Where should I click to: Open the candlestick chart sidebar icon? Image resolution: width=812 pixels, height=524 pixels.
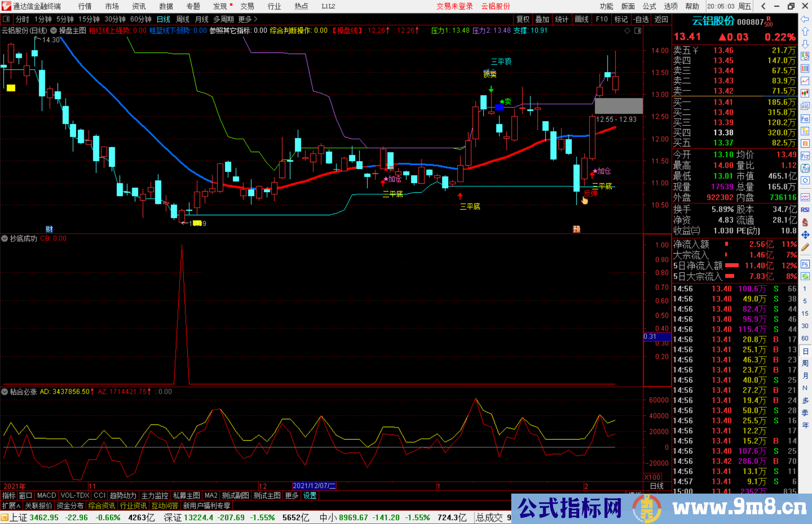point(805,93)
